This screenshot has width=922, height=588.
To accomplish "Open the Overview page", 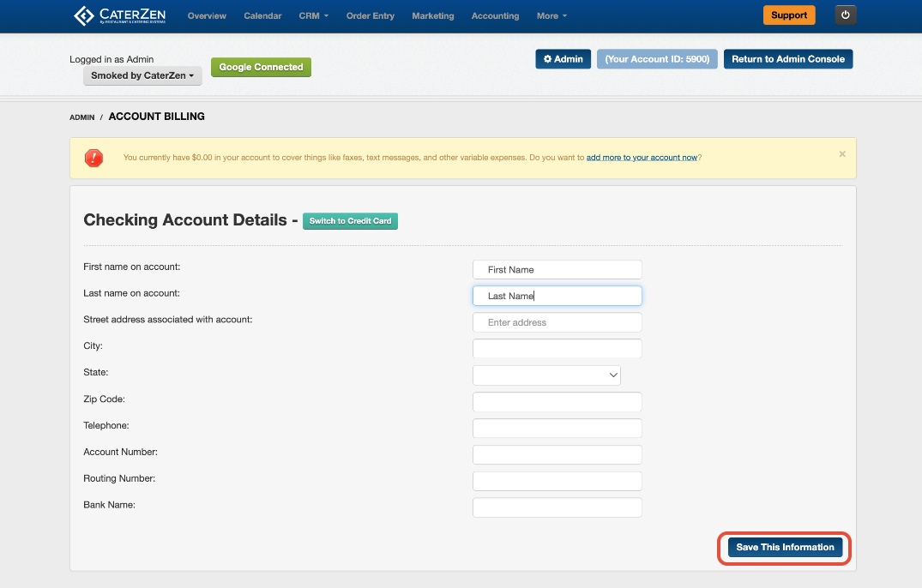I will point(207,16).
